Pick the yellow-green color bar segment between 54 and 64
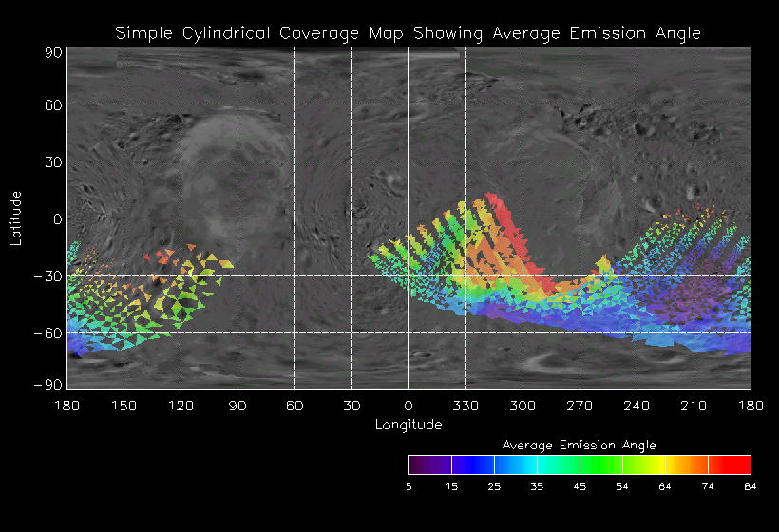 (x=644, y=465)
